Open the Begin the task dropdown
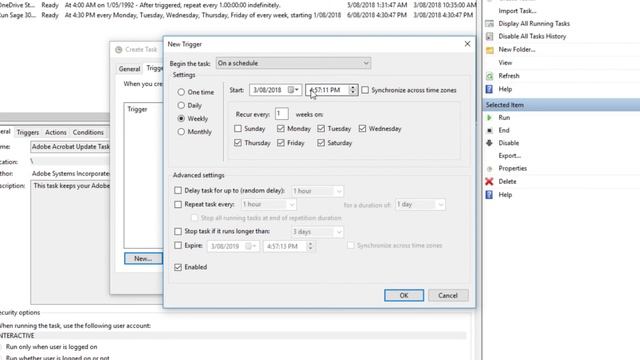Viewport: 640px width, 360px height. tap(293, 63)
